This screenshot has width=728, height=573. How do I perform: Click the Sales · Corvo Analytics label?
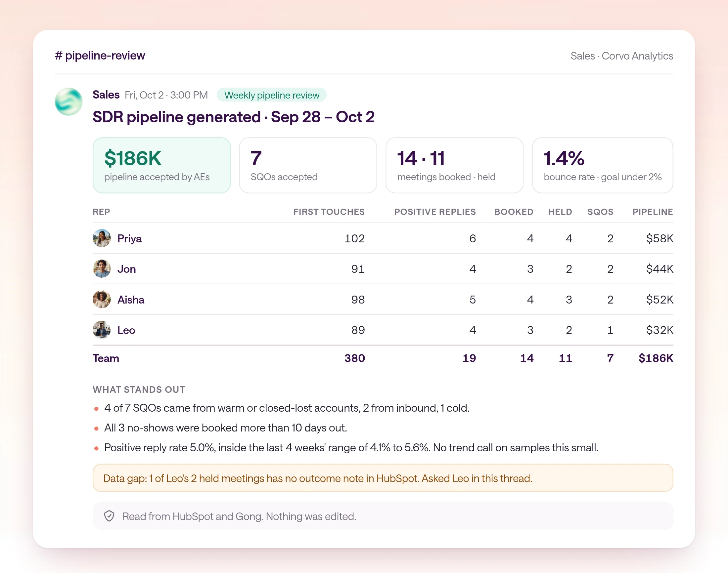coord(621,56)
